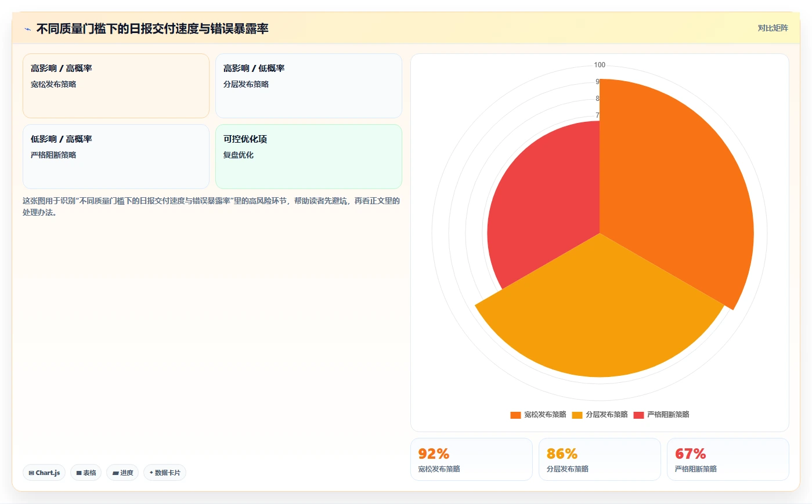The image size is (812, 504).
Task: Select the 高影响 / 高概率 matrix card
Action: point(116,86)
